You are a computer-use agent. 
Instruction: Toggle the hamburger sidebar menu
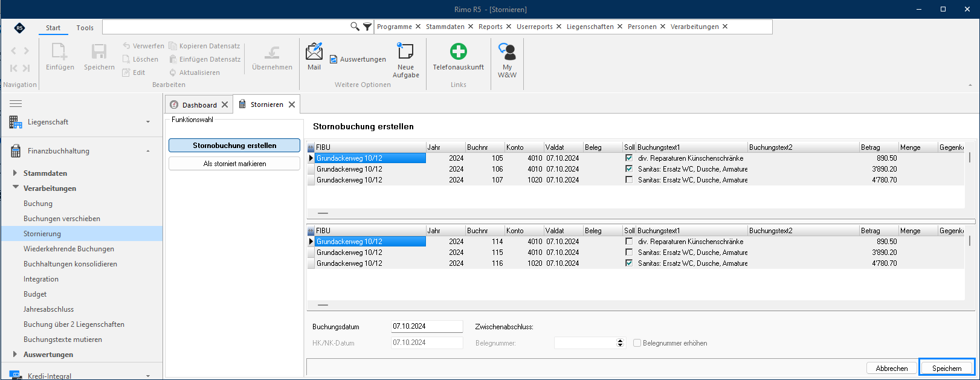16,104
